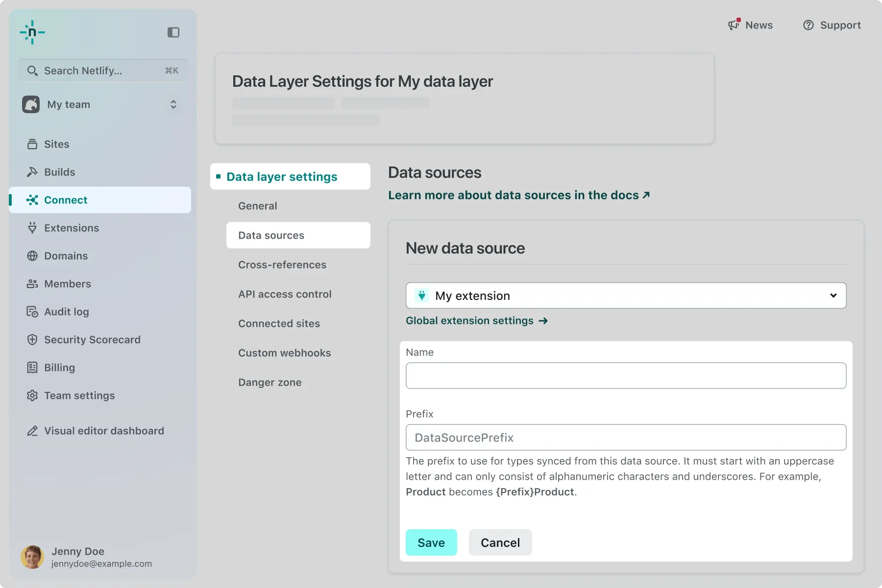Go to Domains in sidebar

pos(100,256)
